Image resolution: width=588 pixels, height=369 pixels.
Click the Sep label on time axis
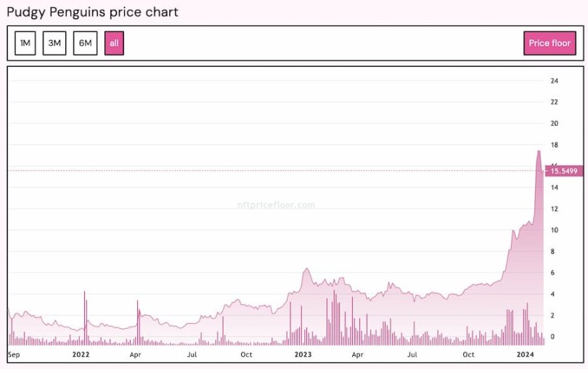pos(14,354)
